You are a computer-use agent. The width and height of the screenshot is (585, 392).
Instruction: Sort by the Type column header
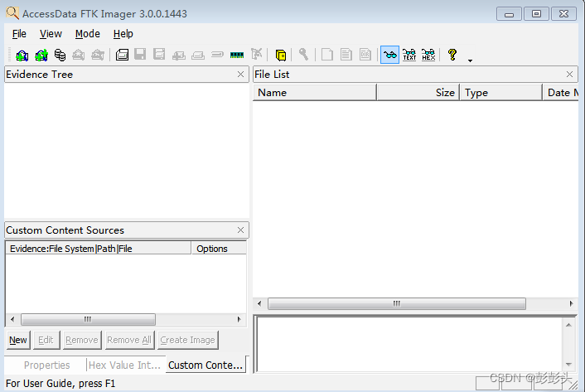pos(500,93)
